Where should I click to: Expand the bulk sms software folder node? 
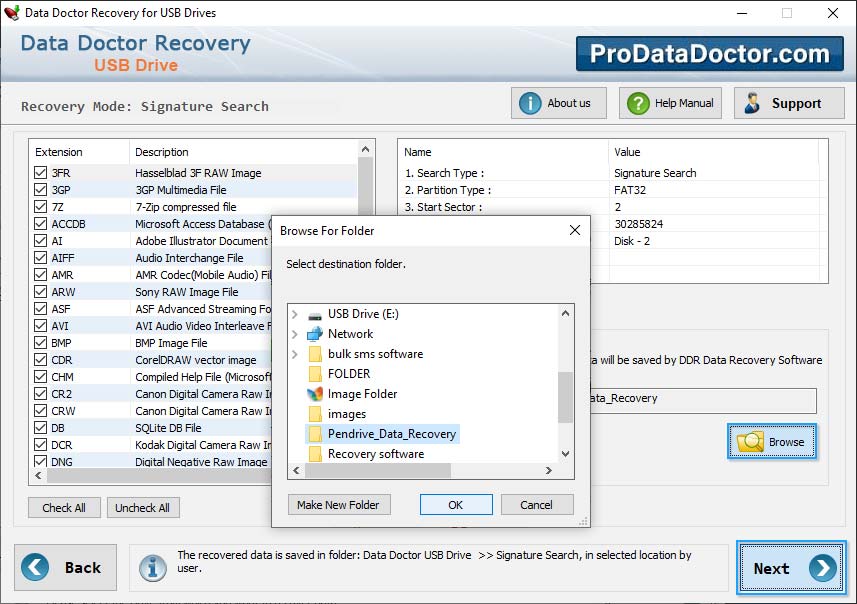pyautogui.click(x=295, y=354)
